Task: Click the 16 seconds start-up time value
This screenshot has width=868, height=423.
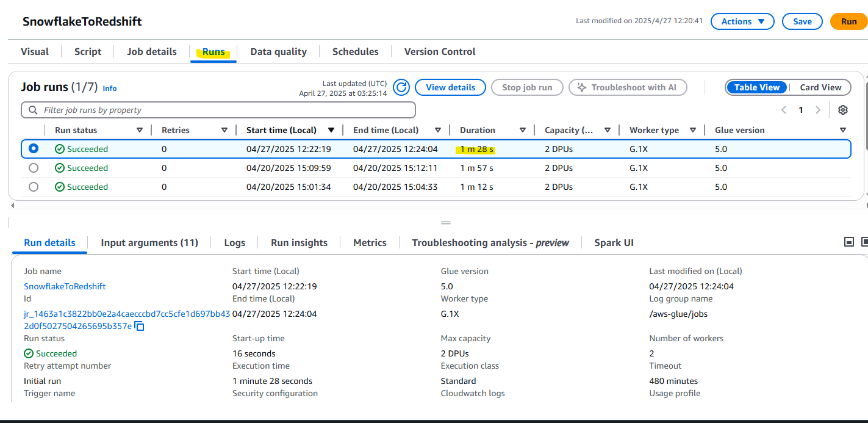Action: pyautogui.click(x=254, y=353)
